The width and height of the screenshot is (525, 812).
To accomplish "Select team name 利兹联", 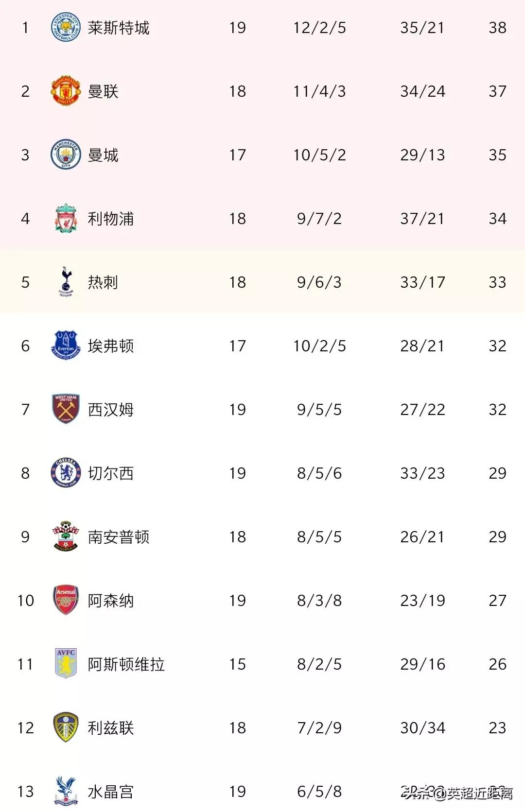I will pos(111,727).
